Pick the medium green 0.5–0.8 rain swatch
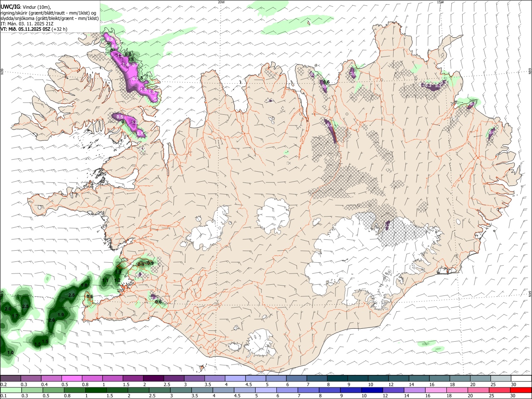 pos(53,390)
